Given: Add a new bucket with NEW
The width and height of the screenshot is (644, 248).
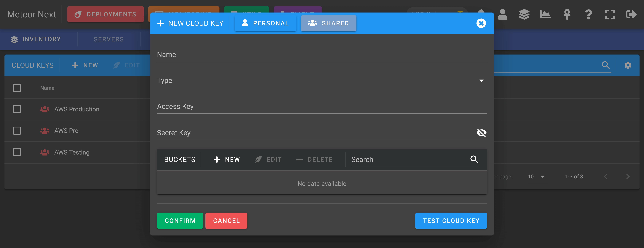Looking at the screenshot, I should click(227, 160).
